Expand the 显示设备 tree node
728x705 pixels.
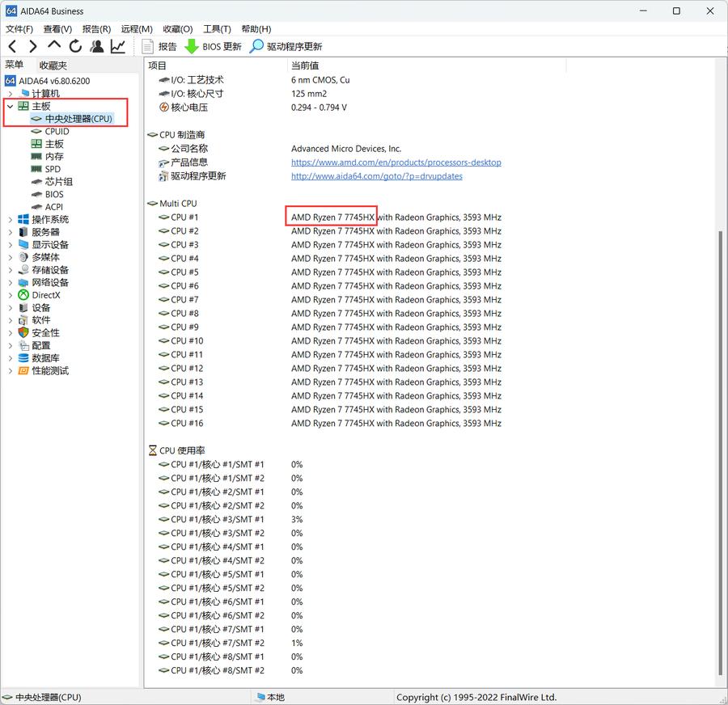tap(11, 244)
